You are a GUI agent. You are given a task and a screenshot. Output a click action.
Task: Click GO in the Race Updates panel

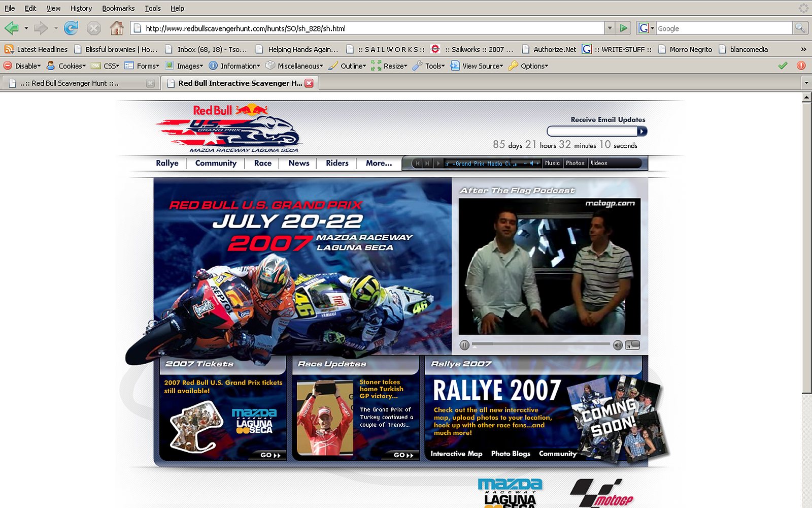tap(403, 455)
